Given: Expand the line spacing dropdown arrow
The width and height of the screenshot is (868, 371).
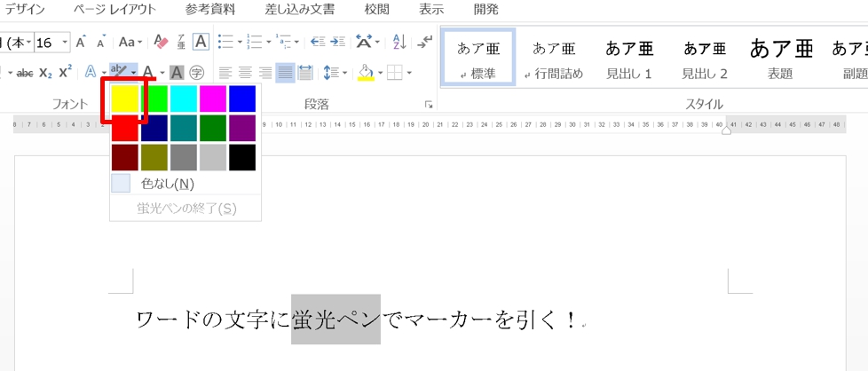Looking at the screenshot, I should 345,73.
